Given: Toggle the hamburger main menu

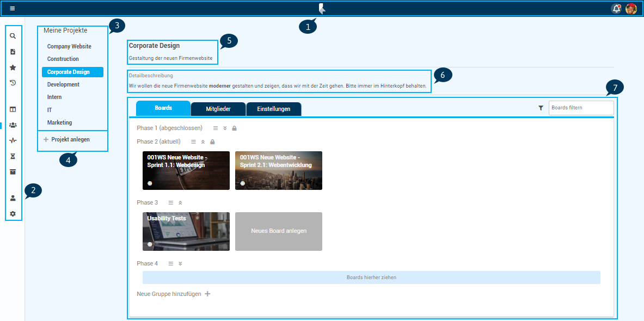Looking at the screenshot, I should coord(13,9).
